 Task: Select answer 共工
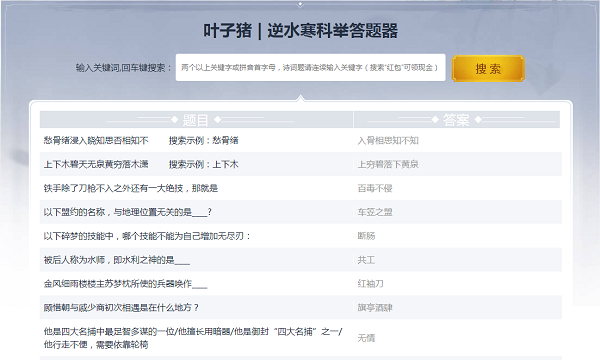click(366, 260)
